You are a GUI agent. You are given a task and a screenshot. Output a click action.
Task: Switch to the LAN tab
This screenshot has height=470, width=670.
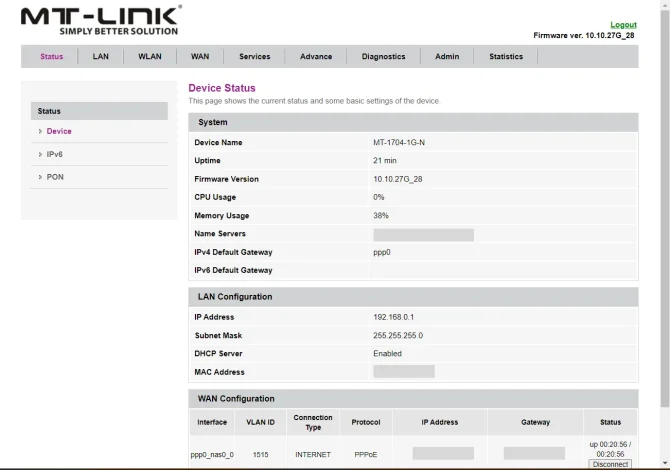[101, 56]
